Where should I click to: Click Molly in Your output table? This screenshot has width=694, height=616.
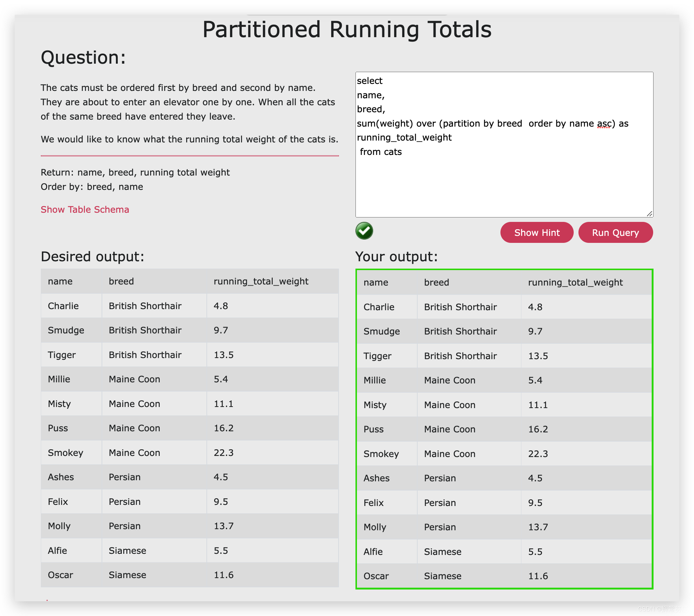375,527
